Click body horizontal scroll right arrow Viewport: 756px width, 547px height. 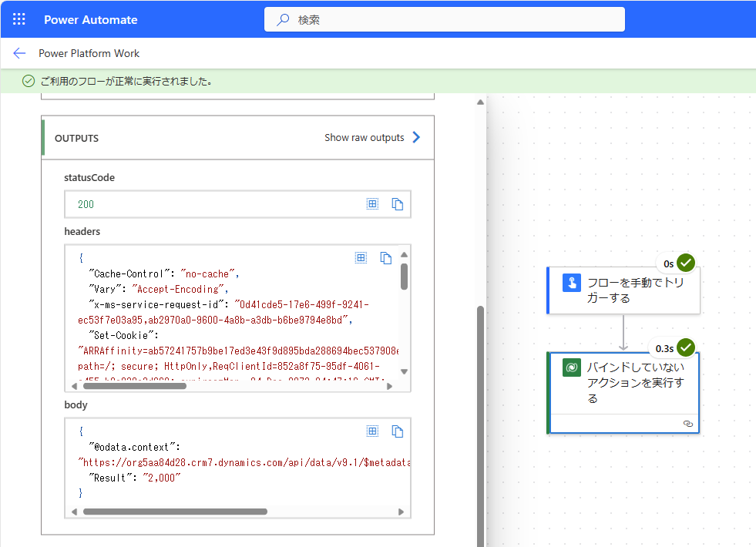401,512
